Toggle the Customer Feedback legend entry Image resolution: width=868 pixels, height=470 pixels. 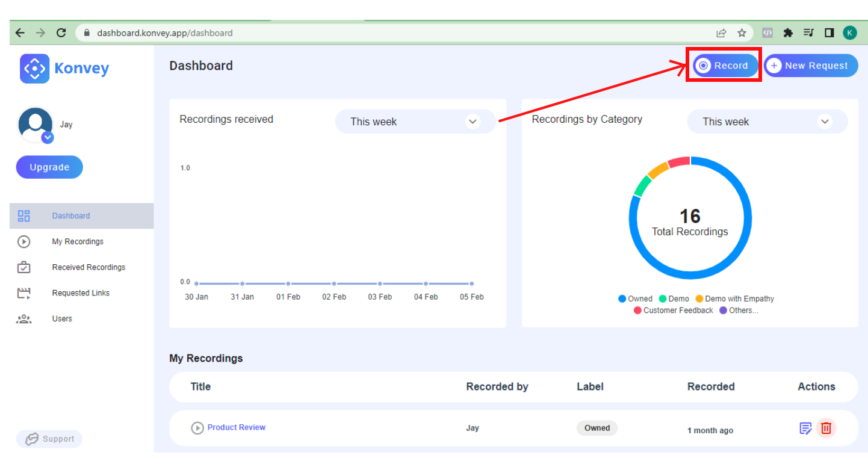673,311
